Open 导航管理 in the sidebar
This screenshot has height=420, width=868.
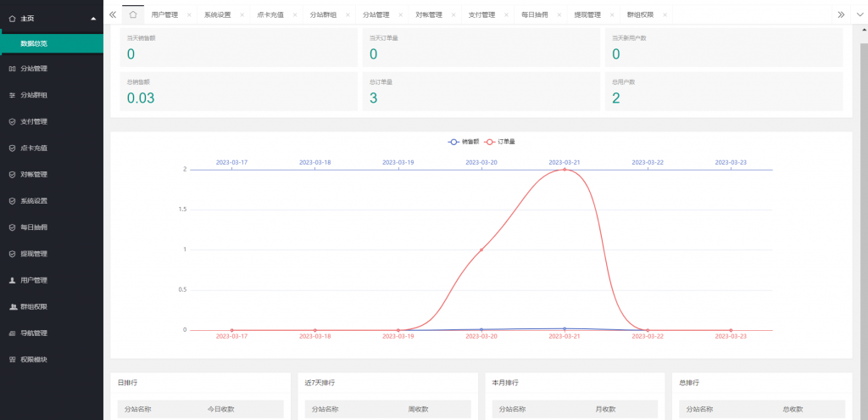click(x=52, y=333)
